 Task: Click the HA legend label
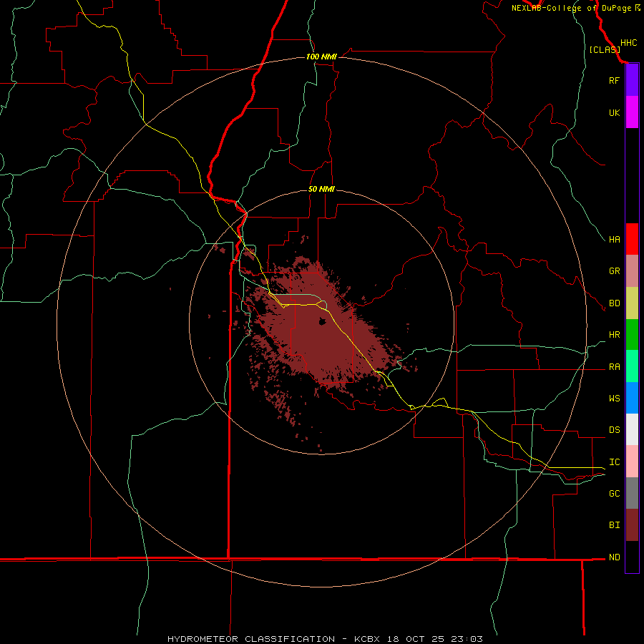[614, 239]
